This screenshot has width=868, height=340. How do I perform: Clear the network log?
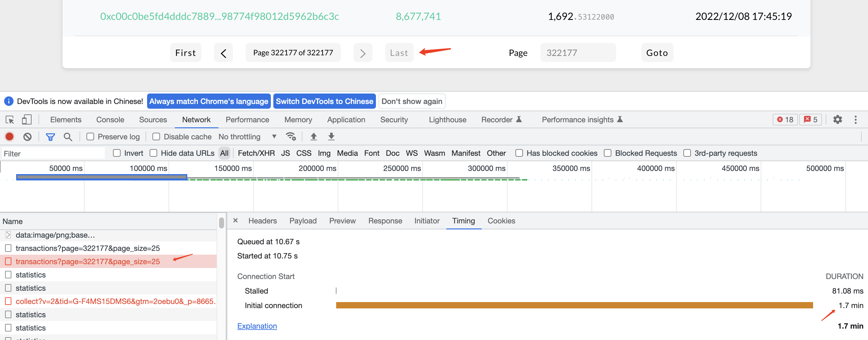pyautogui.click(x=27, y=137)
